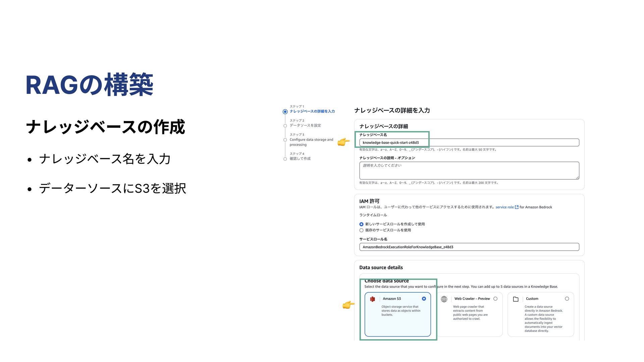644x362 pixels.
Task: Open the service role link
Action: pos(504,207)
